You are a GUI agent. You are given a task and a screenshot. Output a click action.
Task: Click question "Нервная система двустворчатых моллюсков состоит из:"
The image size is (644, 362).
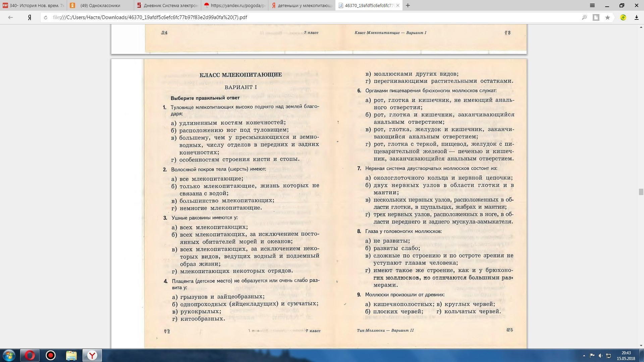click(431, 168)
